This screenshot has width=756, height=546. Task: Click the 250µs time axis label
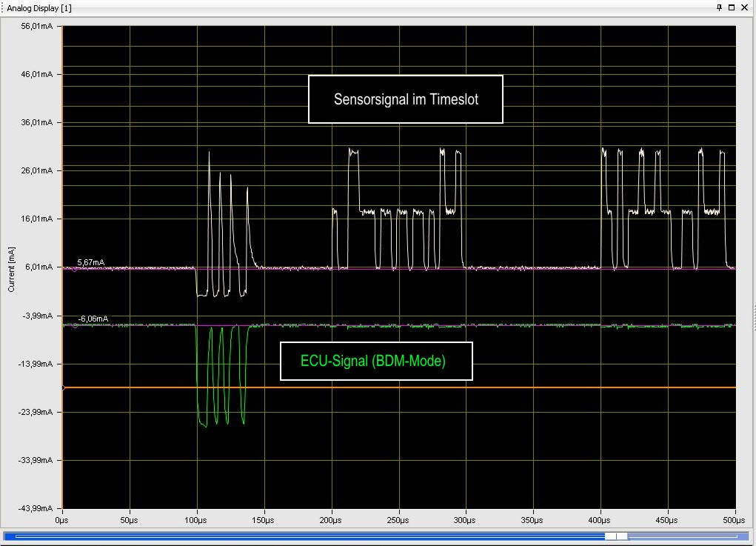[x=398, y=520]
